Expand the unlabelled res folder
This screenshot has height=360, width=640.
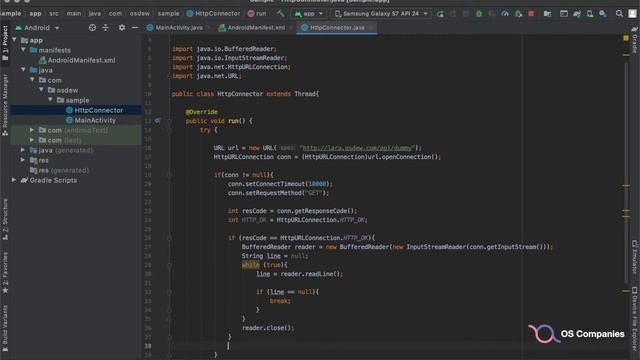[23, 160]
